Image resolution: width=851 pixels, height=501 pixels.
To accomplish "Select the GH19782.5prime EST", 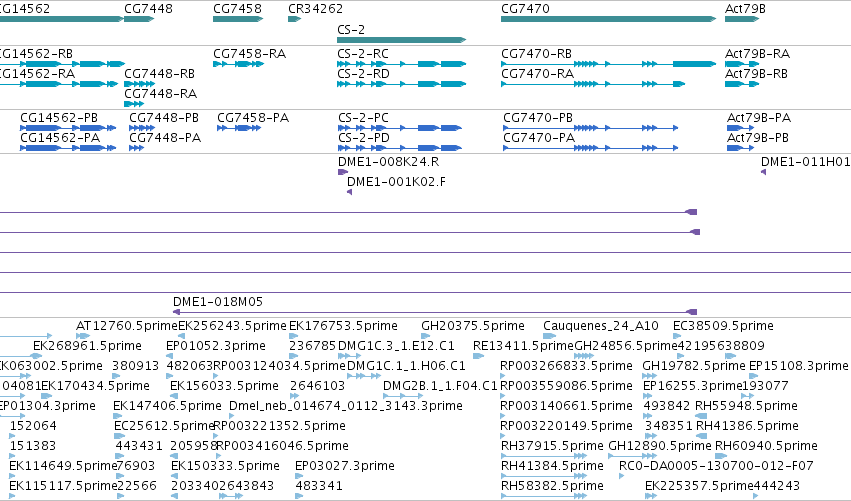I will (650, 376).
